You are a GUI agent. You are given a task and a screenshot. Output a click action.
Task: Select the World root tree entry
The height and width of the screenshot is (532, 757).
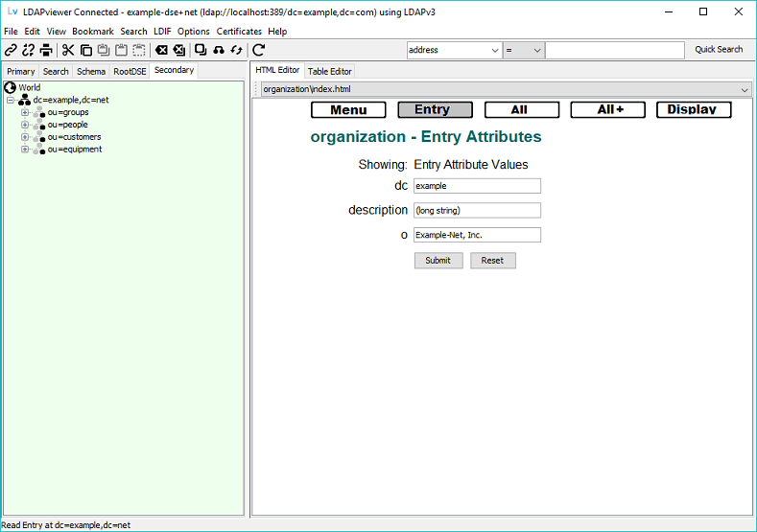(29, 87)
